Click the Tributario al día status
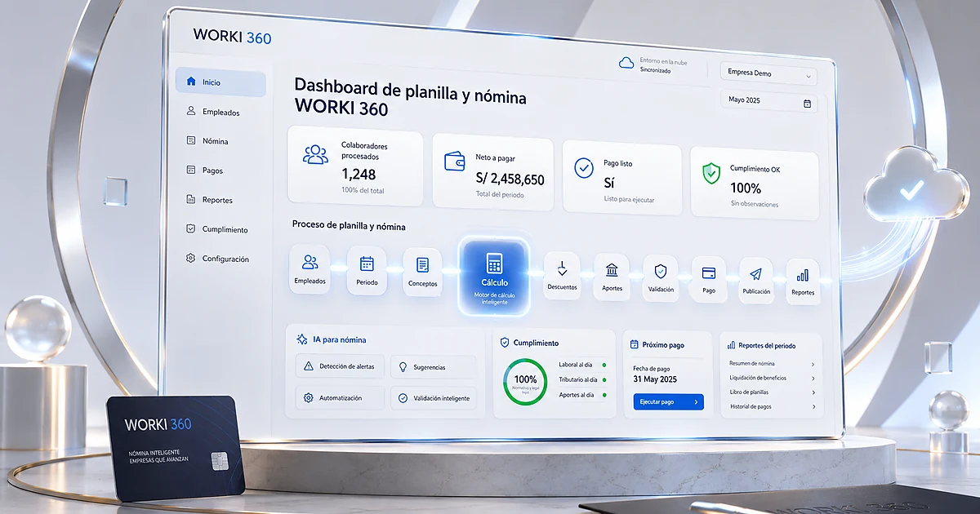This screenshot has height=514, width=980. point(582,380)
